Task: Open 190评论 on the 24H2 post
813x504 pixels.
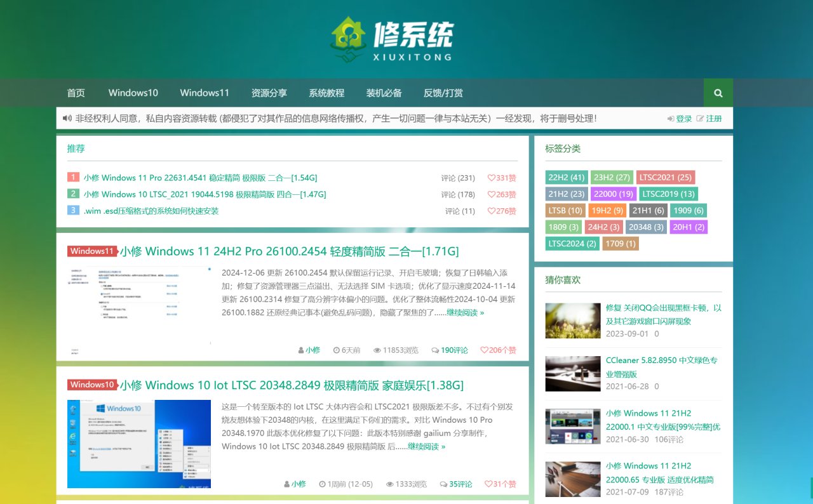Action: tap(450, 350)
